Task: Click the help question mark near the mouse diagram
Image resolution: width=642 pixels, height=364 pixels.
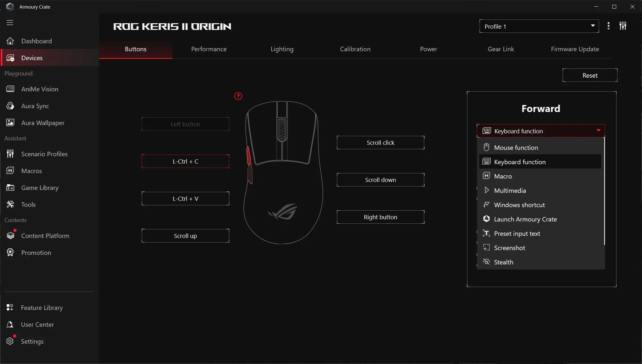Action: [x=238, y=96]
